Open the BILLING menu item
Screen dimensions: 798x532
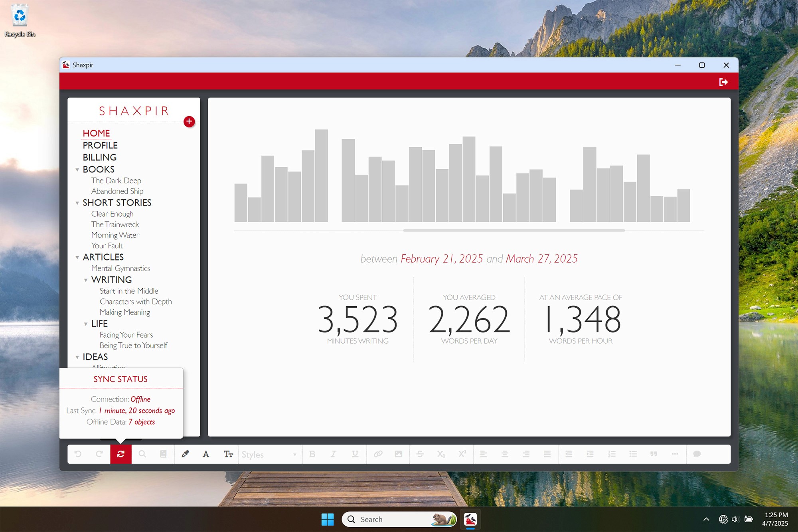100,157
